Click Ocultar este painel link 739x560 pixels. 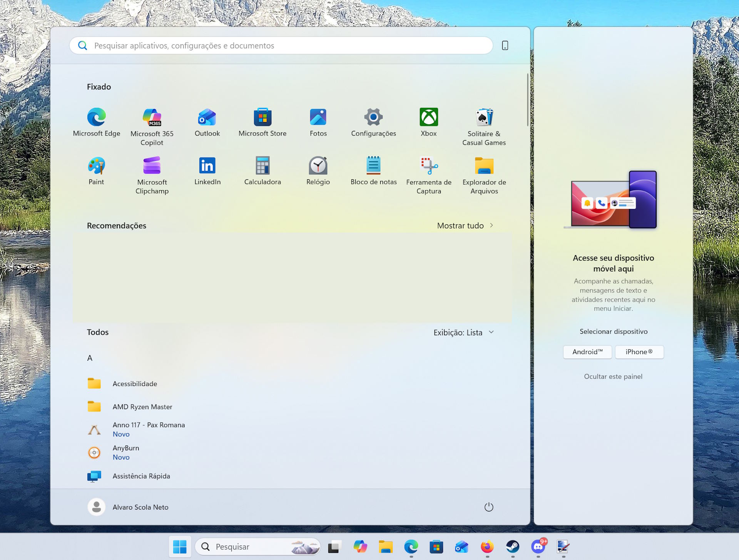click(x=613, y=376)
